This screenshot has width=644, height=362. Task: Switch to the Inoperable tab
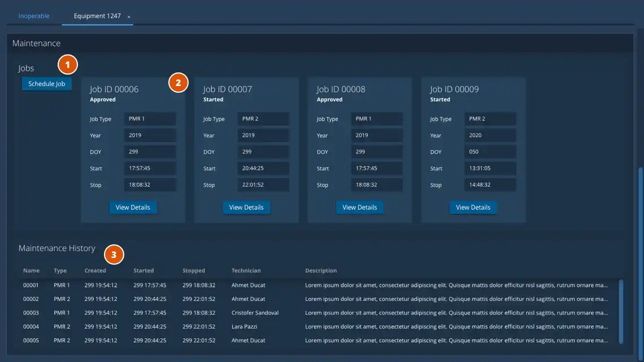point(34,16)
